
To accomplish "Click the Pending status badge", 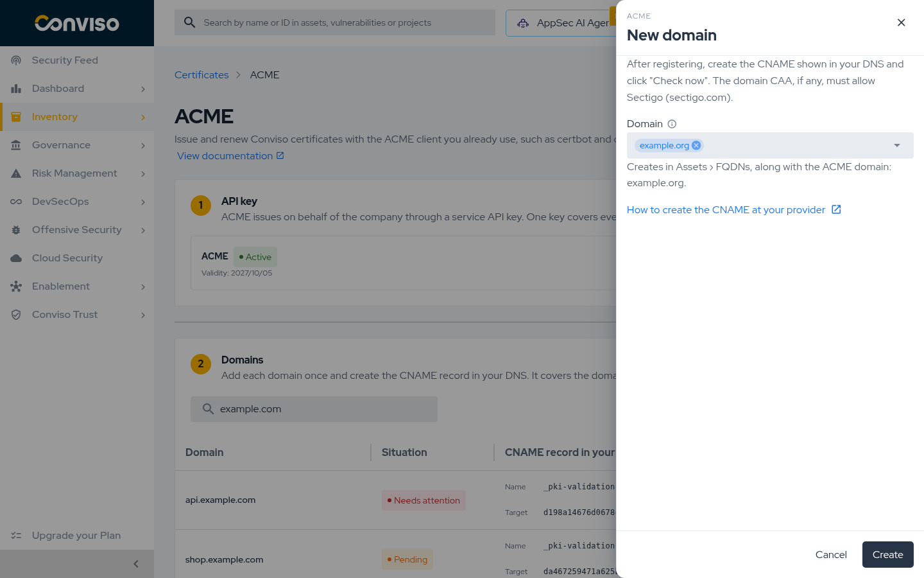I will coord(407,559).
